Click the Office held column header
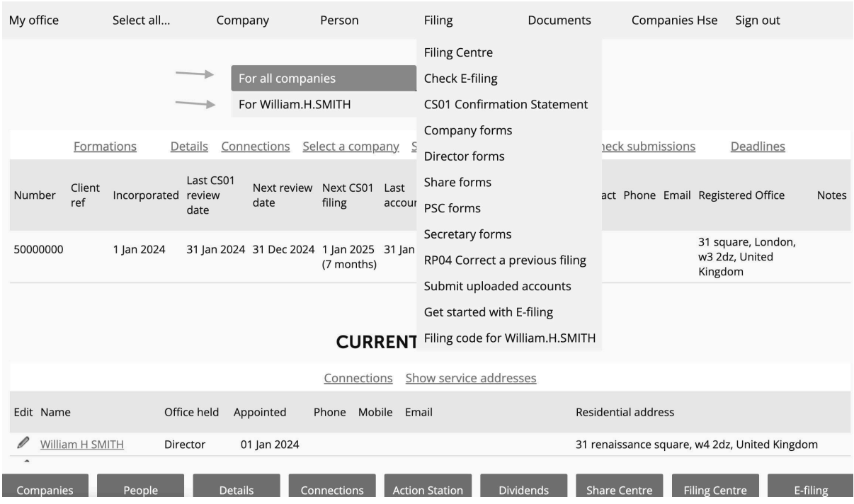The image size is (854, 504). [191, 411]
